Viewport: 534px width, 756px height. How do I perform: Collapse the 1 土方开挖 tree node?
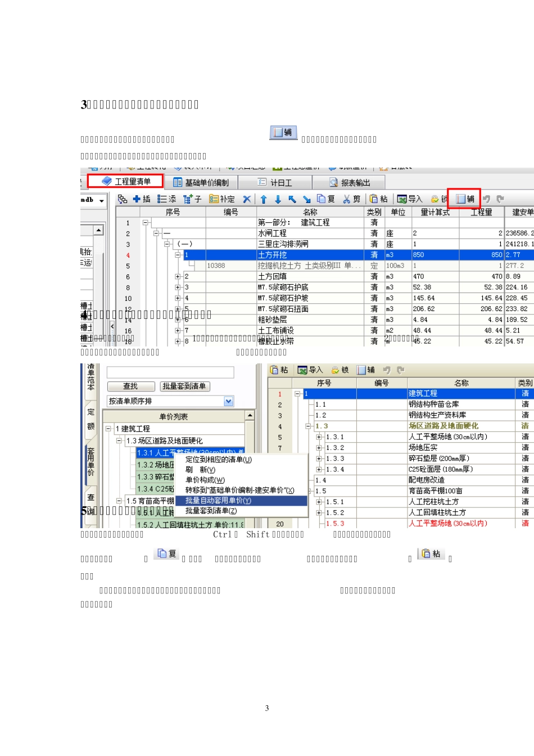pos(178,255)
